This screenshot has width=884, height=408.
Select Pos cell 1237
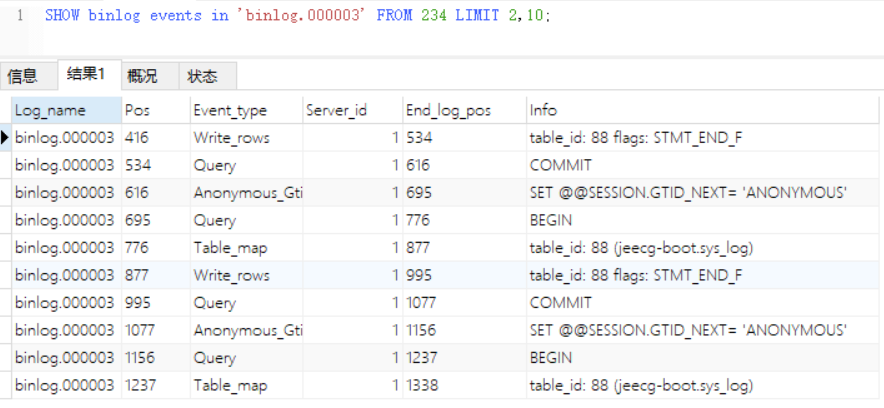click(x=156, y=385)
